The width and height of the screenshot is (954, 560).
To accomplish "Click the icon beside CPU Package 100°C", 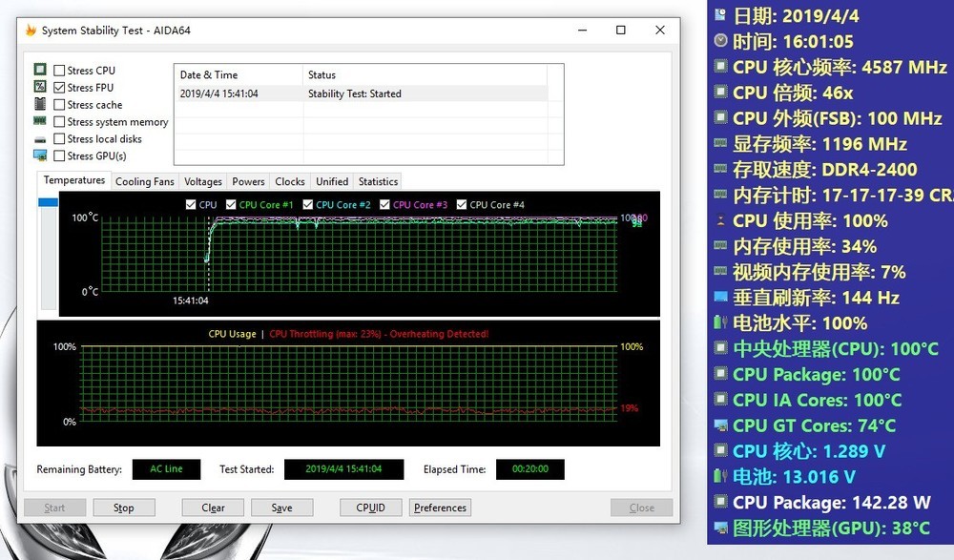I will 720,373.
